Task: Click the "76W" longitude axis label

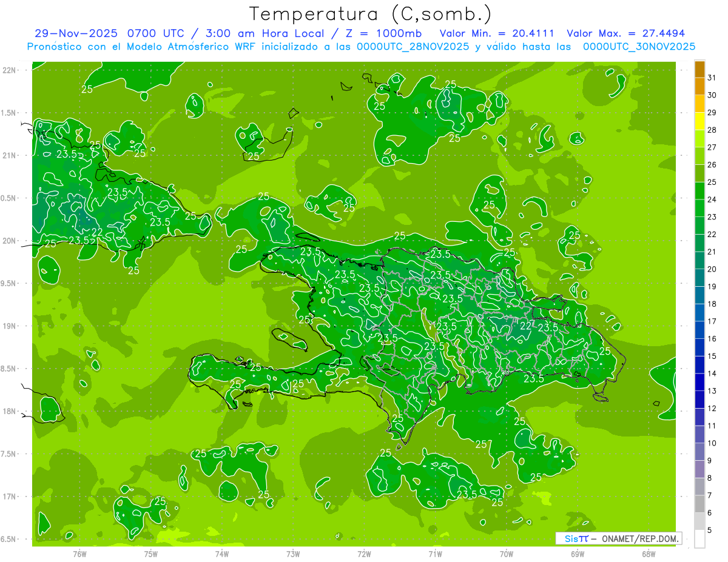Action: pos(79,554)
